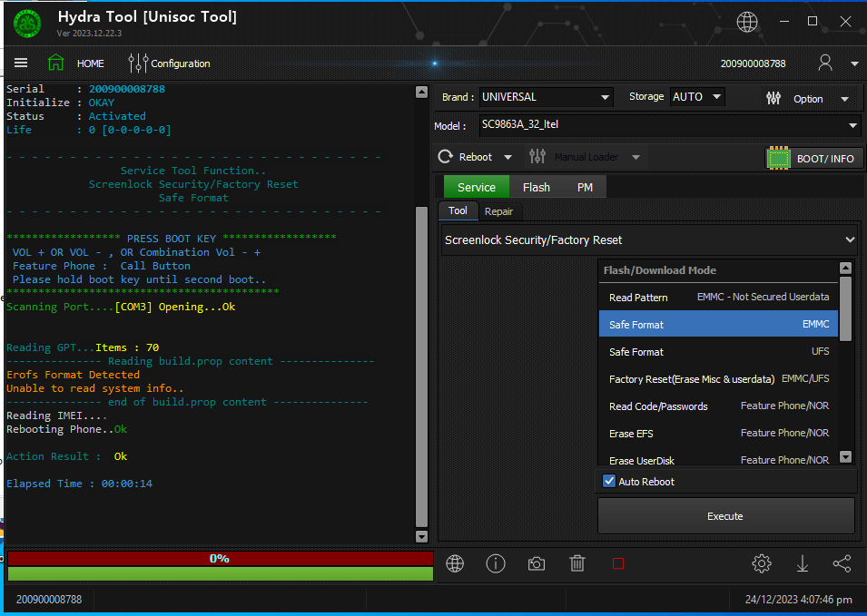Select Safe Format EMMC option
Viewport: 867px width, 616px height.
click(718, 324)
